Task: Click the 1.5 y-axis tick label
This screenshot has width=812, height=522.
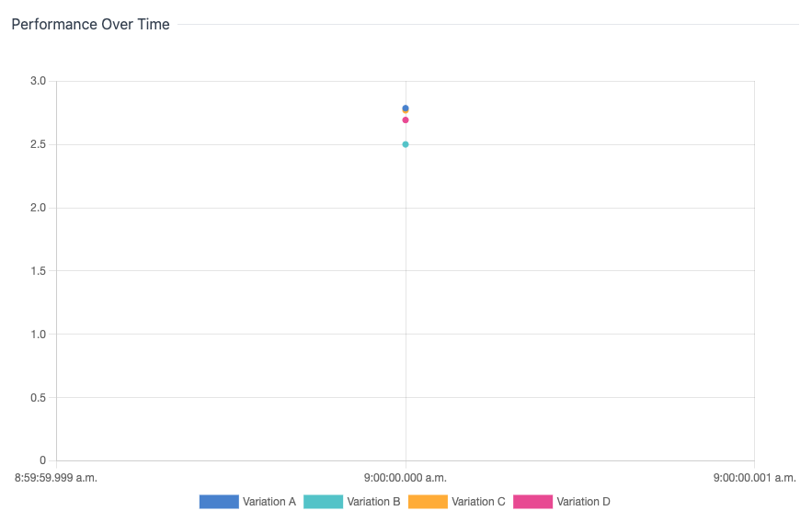Action: [38, 271]
